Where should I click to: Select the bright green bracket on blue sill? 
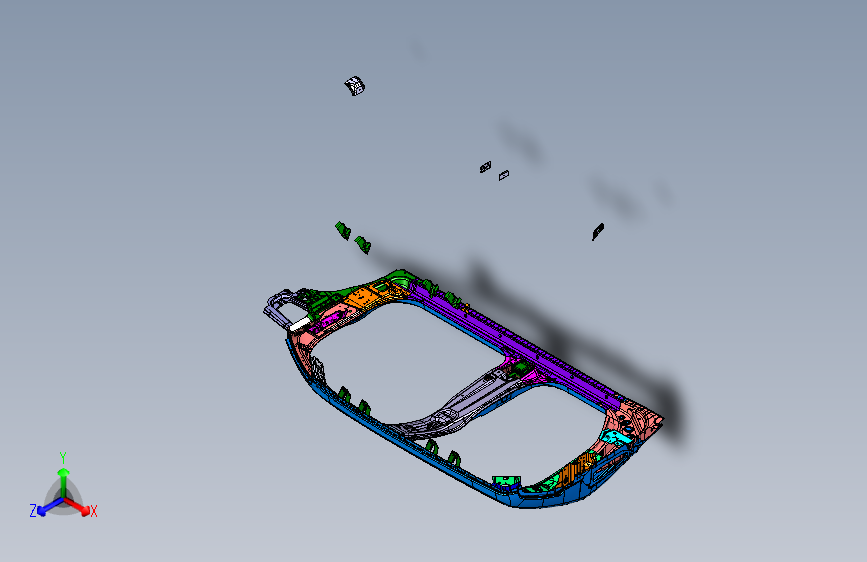[x=506, y=480]
